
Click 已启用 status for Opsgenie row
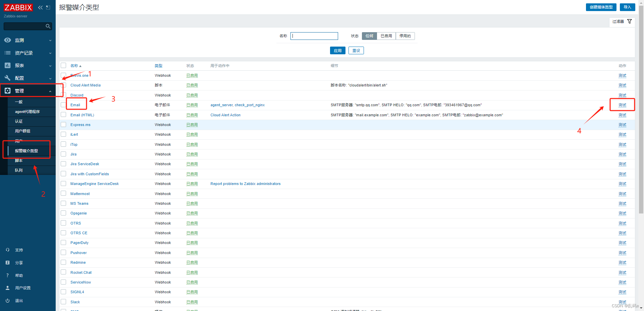[x=192, y=213]
